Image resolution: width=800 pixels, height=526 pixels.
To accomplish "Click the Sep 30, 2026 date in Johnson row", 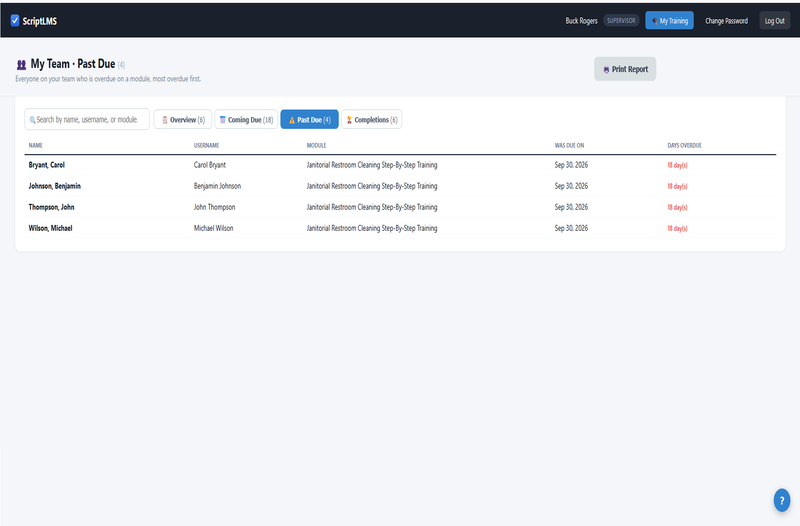I will [571, 186].
